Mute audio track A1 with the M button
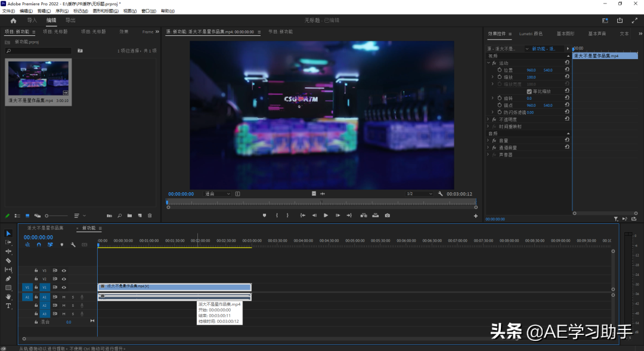 pyautogui.click(x=64, y=297)
